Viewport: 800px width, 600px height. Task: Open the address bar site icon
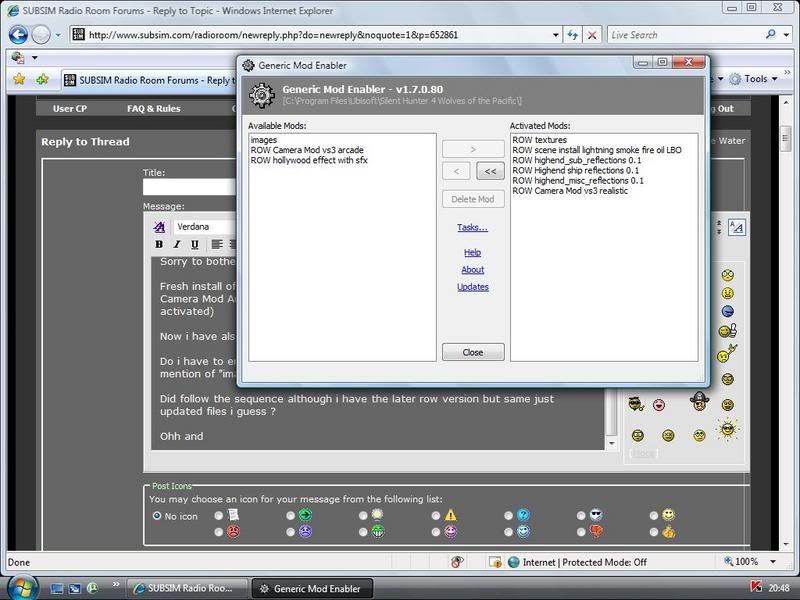[x=79, y=35]
